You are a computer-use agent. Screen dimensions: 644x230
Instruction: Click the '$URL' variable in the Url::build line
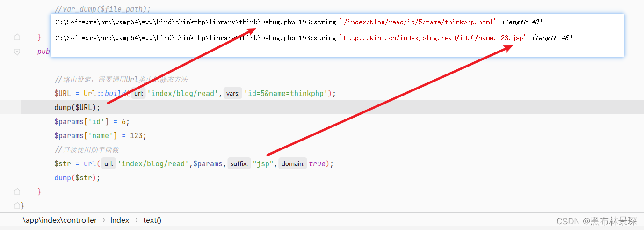click(x=63, y=93)
